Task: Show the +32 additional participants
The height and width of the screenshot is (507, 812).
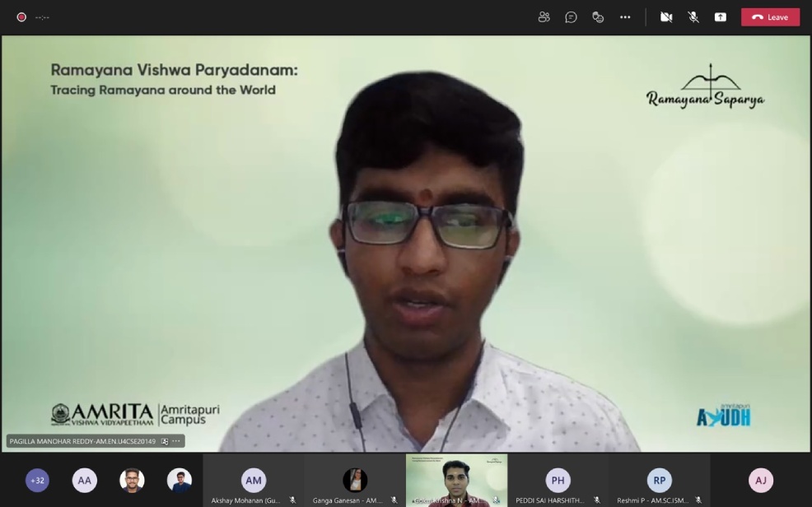Action: pyautogui.click(x=37, y=481)
